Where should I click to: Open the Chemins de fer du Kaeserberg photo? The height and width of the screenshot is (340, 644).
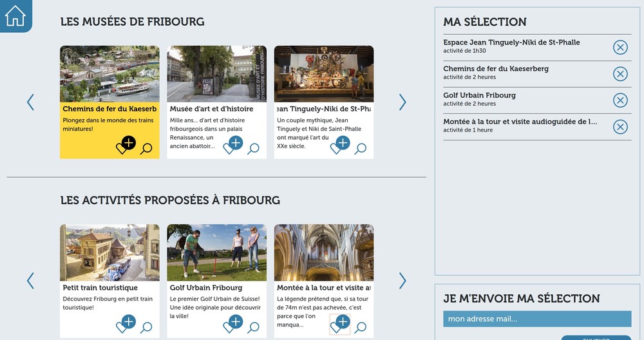tap(109, 74)
